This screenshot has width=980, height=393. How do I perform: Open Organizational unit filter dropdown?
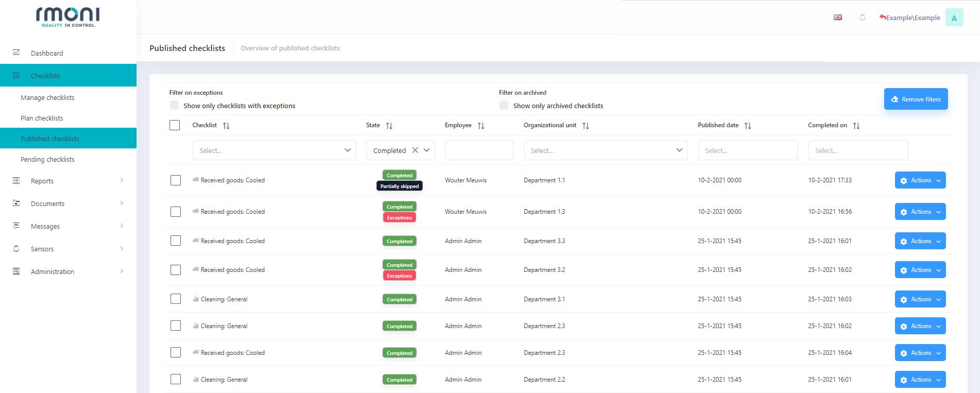[605, 150]
